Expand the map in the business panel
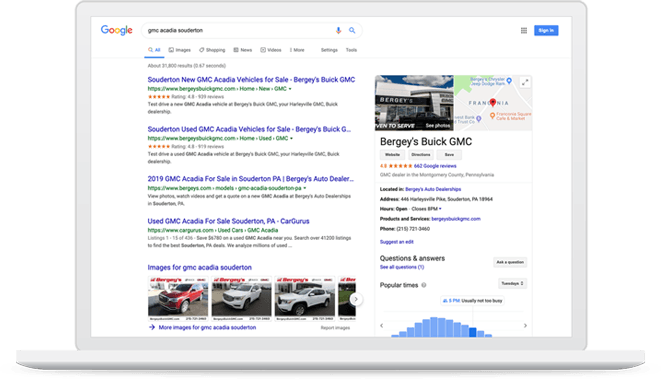This screenshot has height=380, width=661. pos(525,83)
